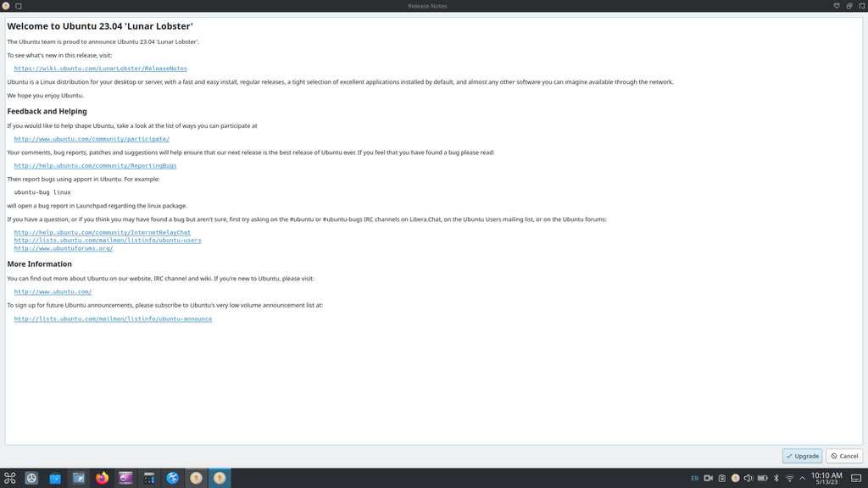This screenshot has width=868, height=488.
Task: Follow the ReportingBugs help link
Action: (x=95, y=166)
